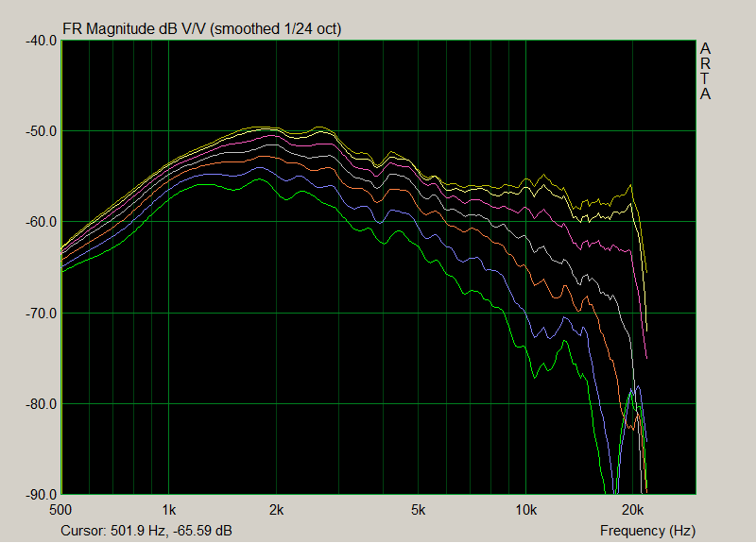This screenshot has height=543, width=756.
Task: Click the -90.0 y-axis label
Action: click(41, 494)
